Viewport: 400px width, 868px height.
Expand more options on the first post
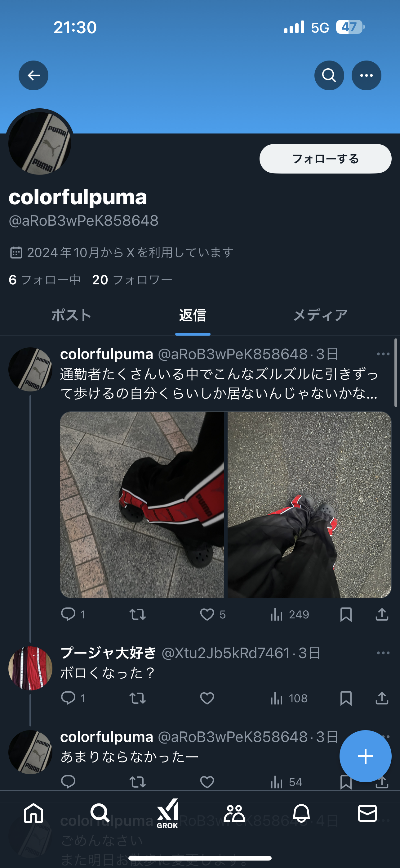coord(383,354)
